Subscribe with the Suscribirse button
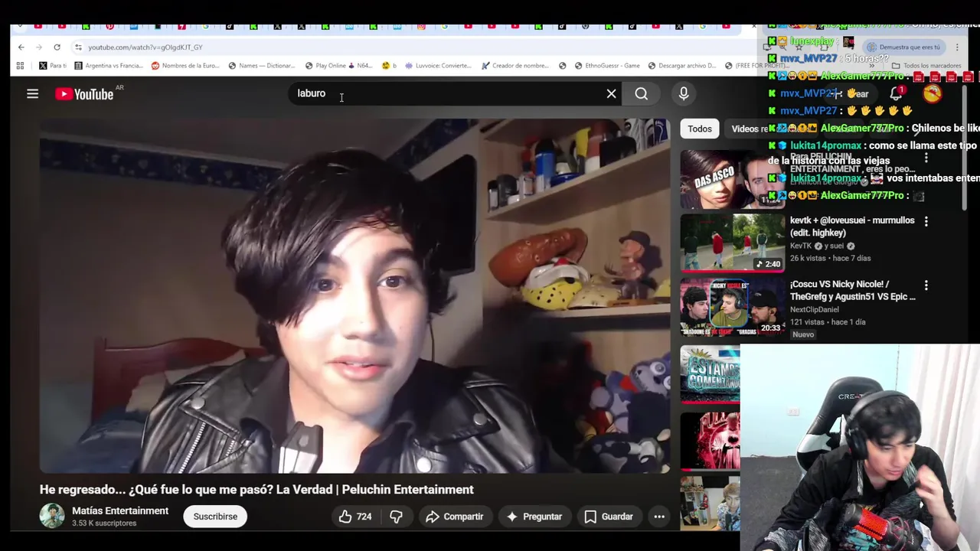Screen dimensions: 980x551 pos(215,517)
